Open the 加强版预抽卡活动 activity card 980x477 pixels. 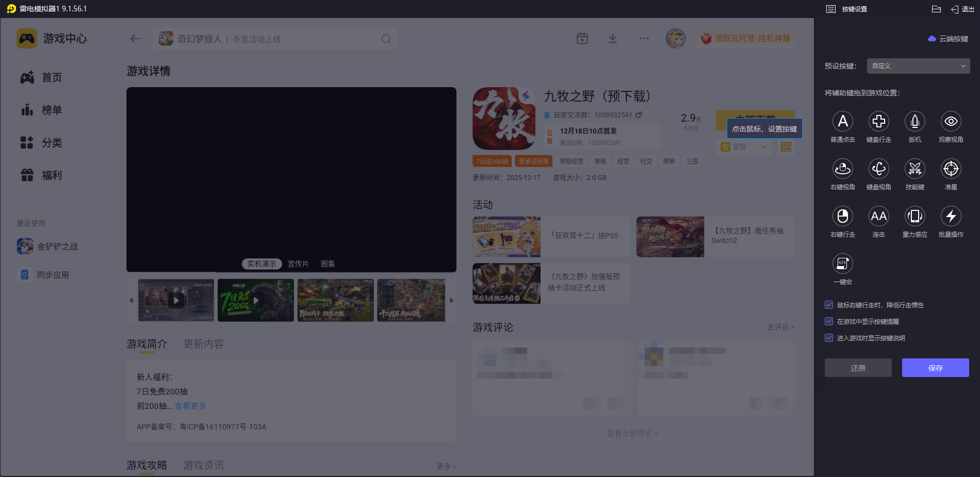(551, 283)
